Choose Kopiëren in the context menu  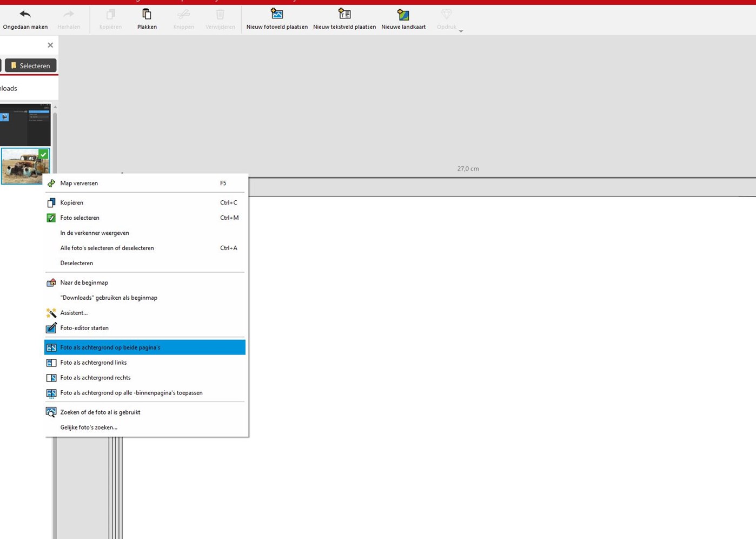click(72, 203)
